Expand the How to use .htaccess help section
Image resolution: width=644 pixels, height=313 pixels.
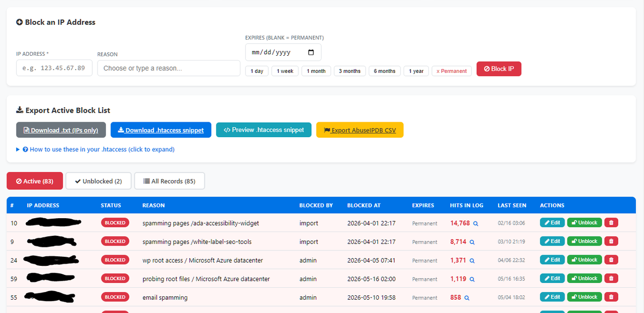click(96, 150)
